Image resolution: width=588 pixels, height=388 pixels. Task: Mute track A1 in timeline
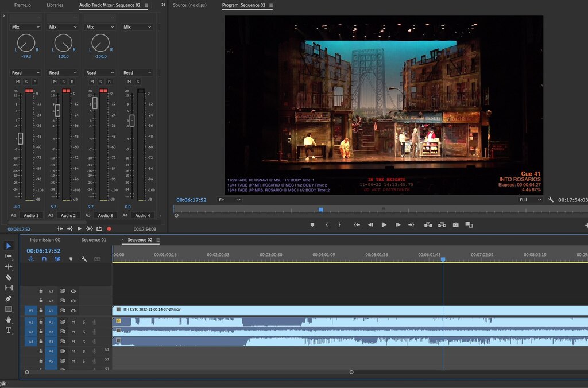(x=73, y=322)
